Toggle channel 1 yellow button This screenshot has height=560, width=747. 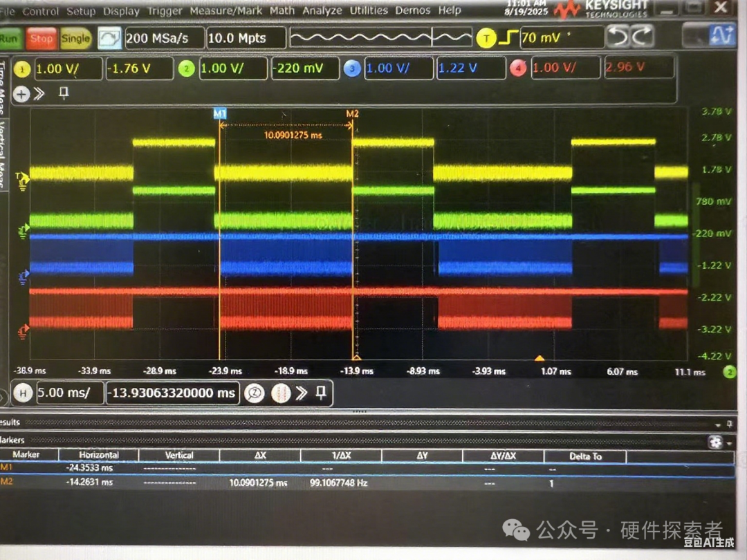[x=22, y=70]
